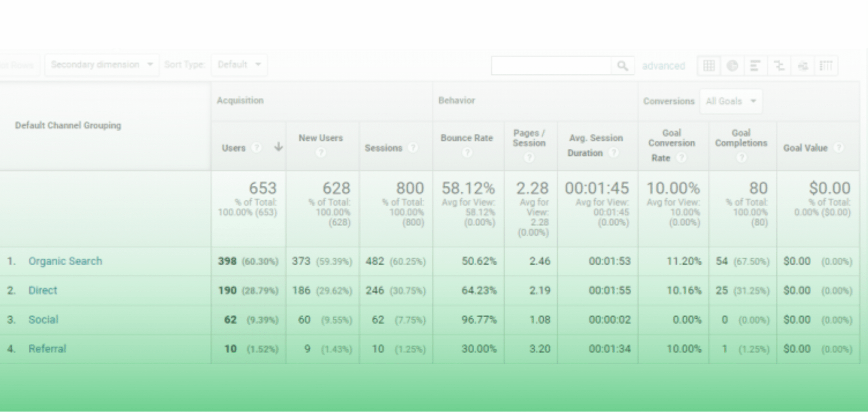Screen dimensions: 868x412
Task: Switch to the Performance bar view
Action: click(x=755, y=66)
